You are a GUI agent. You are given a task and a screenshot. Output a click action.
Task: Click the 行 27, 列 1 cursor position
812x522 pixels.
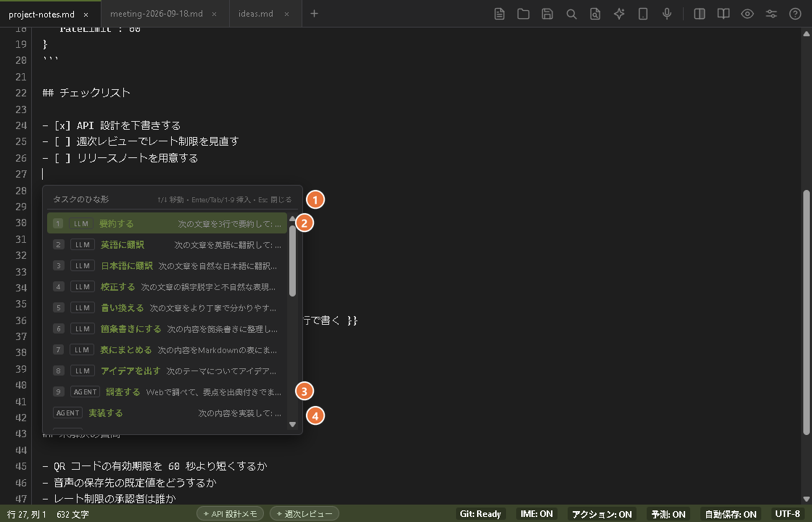[26, 514]
